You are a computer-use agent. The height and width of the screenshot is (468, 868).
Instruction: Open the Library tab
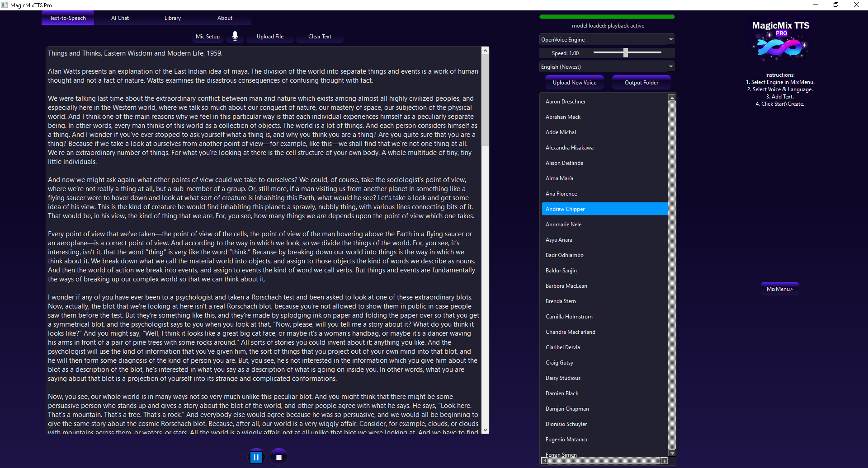[173, 18]
